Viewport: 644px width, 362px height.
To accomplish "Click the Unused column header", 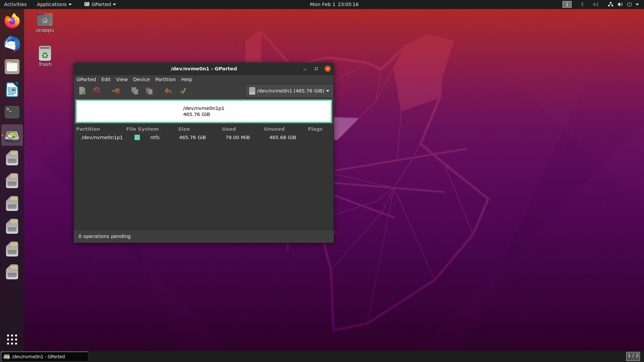I will tap(274, 129).
